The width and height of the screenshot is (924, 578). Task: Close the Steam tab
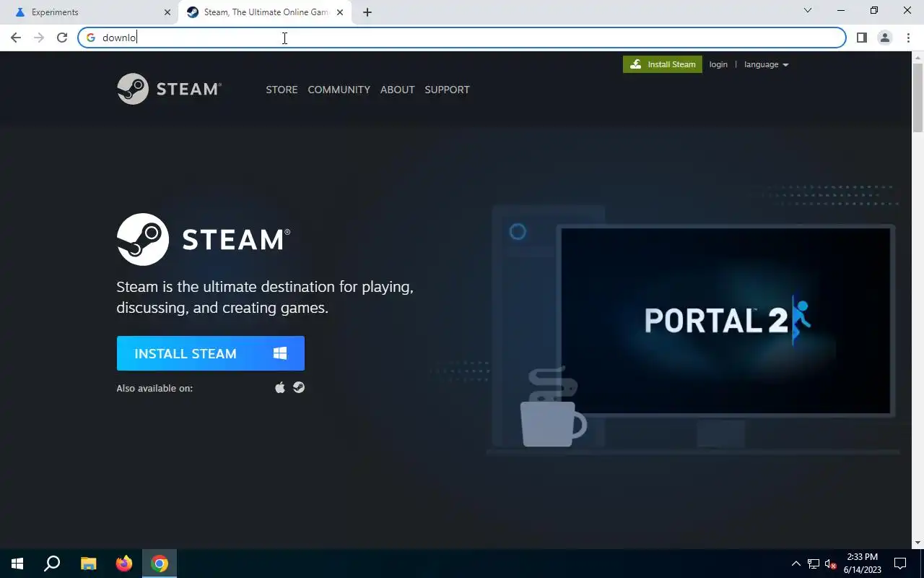point(340,12)
